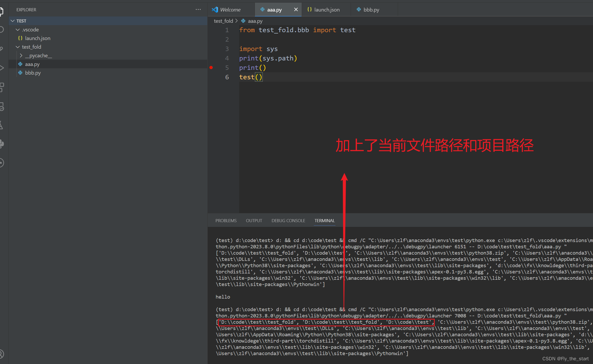Viewport: 593px width, 364px height.
Task: Click the 'test()' call on line 6
Action: 251,77
